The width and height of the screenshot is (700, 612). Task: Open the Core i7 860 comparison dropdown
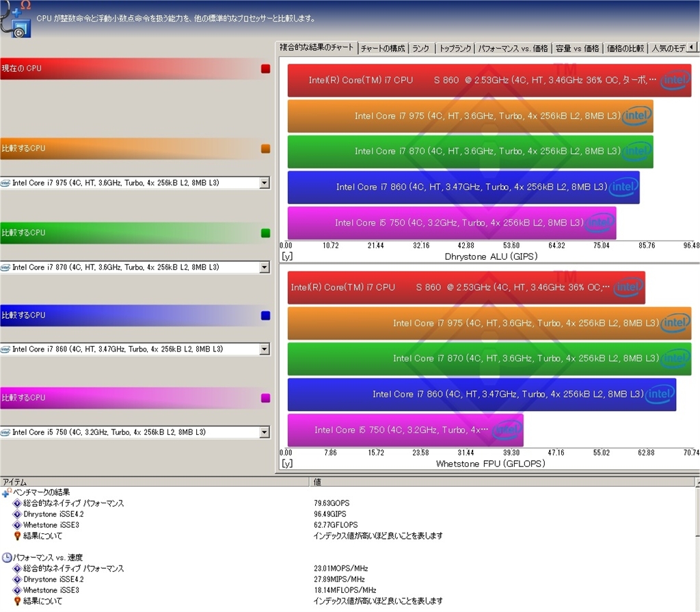coord(265,349)
